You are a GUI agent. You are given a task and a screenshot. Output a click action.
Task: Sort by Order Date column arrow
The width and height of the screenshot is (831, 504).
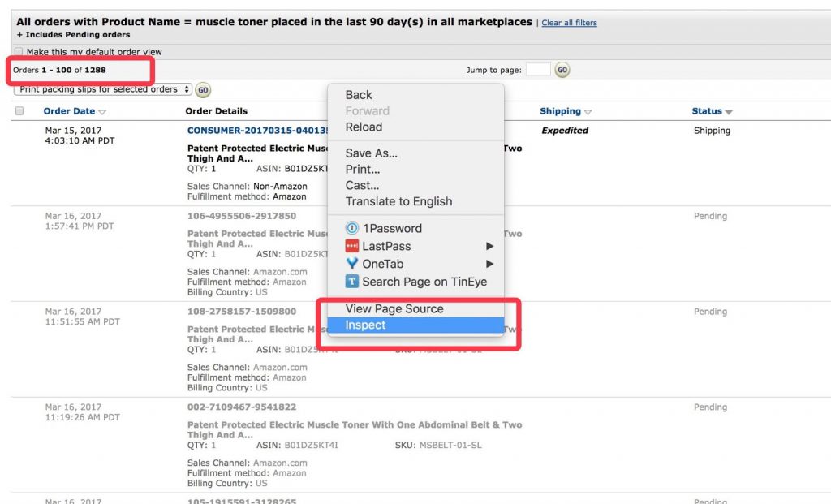click(x=102, y=112)
